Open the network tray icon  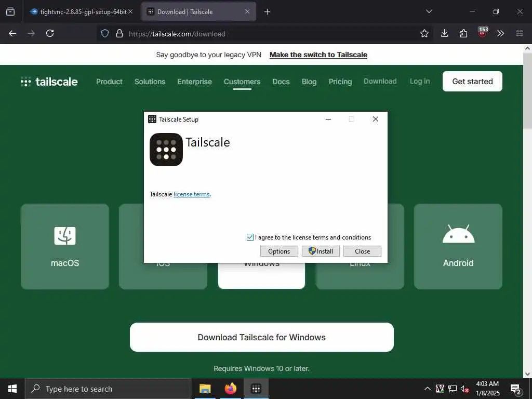tap(453, 389)
